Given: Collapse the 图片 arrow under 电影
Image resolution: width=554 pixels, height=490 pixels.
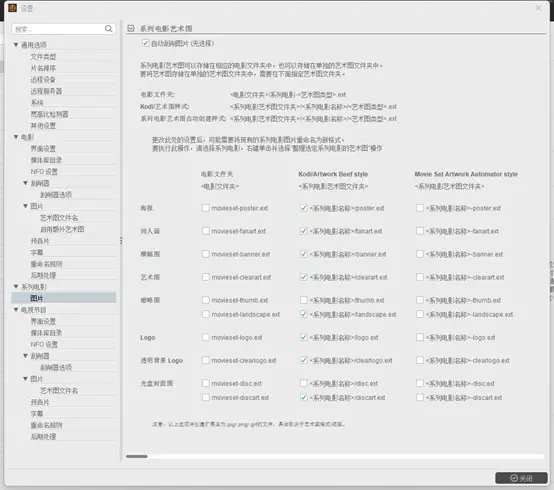Looking at the screenshot, I should point(25,206).
